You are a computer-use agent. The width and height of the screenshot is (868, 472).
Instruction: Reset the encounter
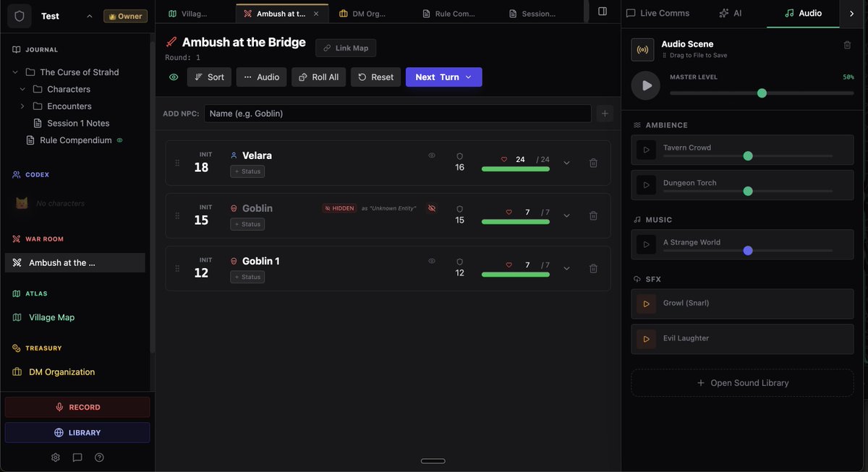[x=376, y=77]
